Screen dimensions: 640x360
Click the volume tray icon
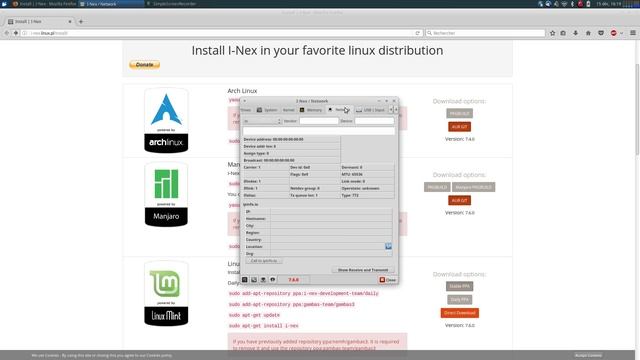coord(556,4)
